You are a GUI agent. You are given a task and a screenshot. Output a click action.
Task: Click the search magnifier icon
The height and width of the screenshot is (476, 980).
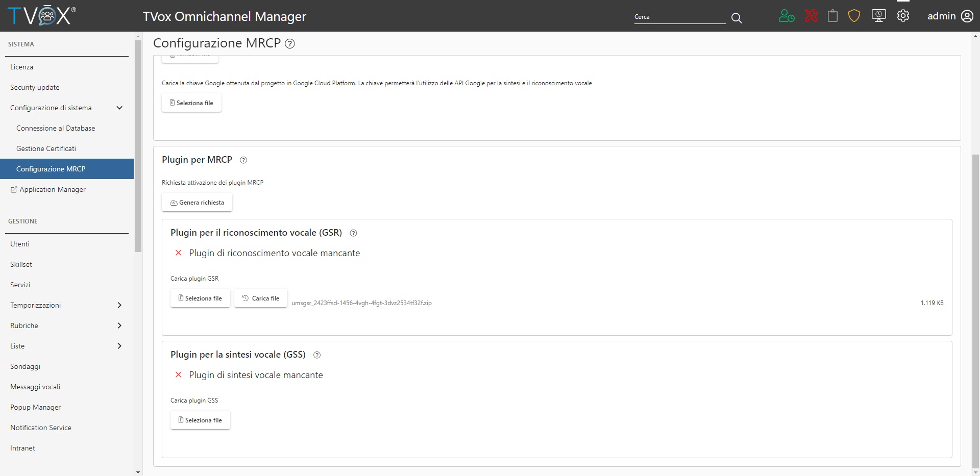click(x=736, y=18)
